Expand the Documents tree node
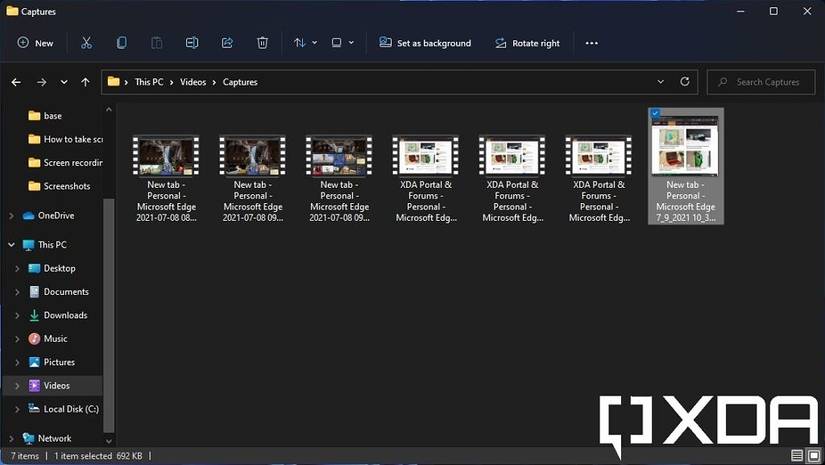The width and height of the screenshot is (825, 465). click(17, 292)
